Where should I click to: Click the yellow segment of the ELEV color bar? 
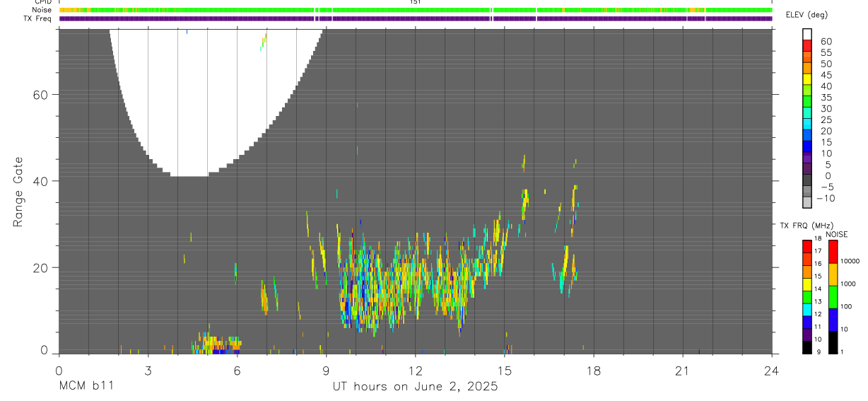(x=807, y=79)
